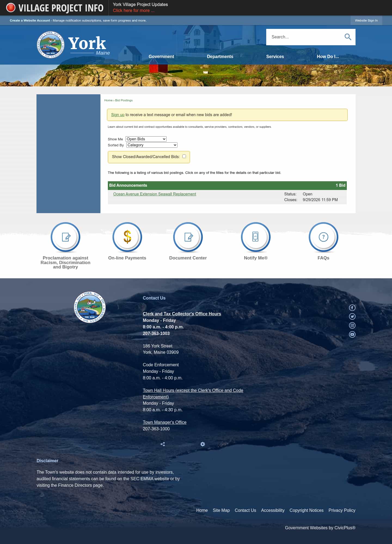Open the Document Center icon
The height and width of the screenshot is (544, 392).
[x=188, y=237]
